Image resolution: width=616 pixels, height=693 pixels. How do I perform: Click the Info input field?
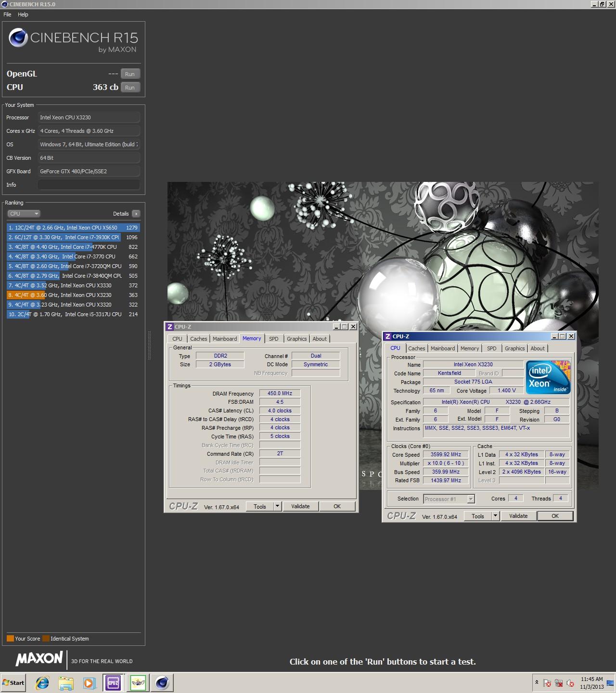coord(89,185)
